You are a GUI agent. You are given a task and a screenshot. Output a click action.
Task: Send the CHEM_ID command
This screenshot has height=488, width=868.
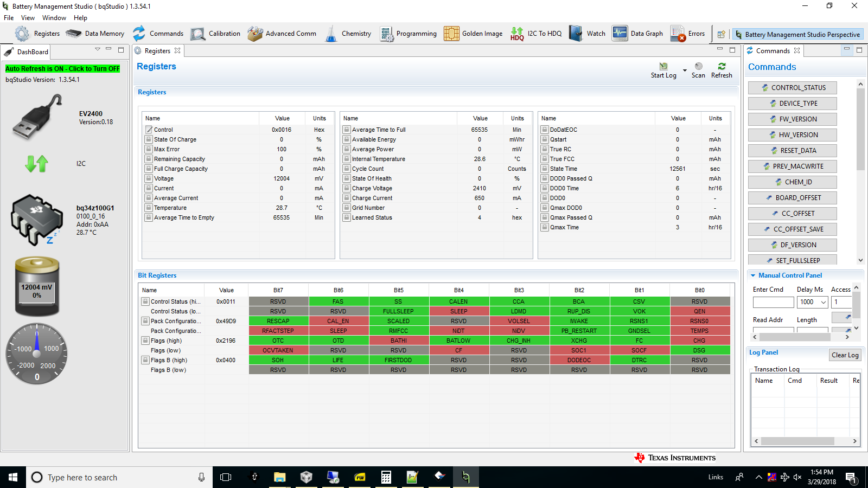click(793, 182)
